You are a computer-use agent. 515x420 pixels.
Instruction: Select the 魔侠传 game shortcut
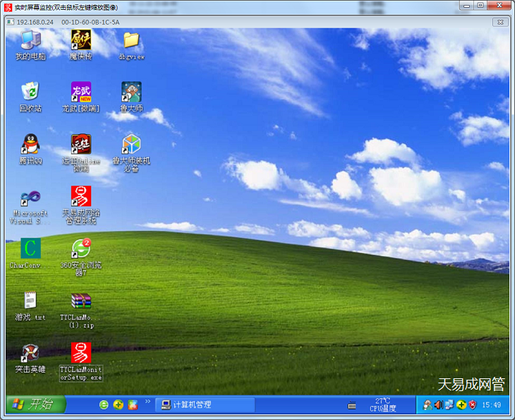[81, 41]
